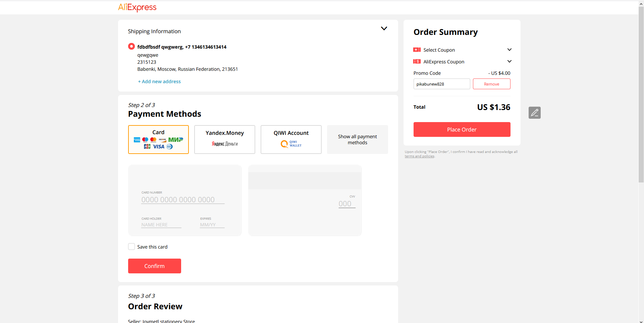Viewport: 644px width, 323px height.
Task: Focus the card holder name field
Action: pos(161,225)
